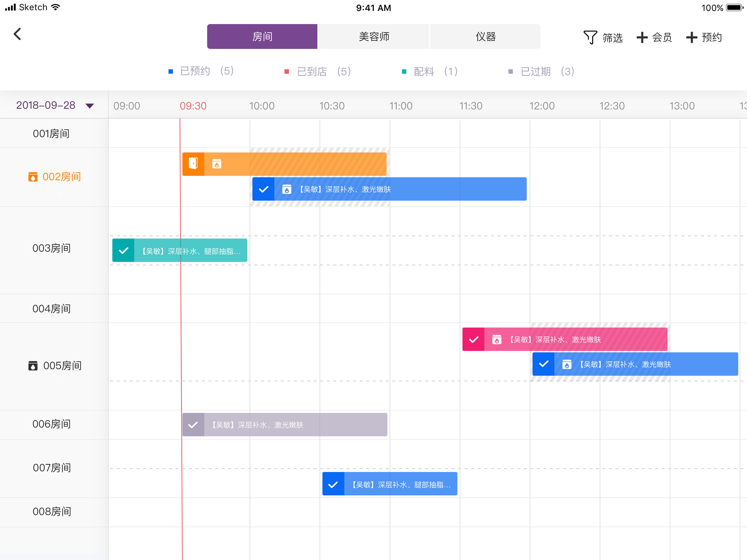Tap the jar icon on the pink booking
This screenshot has height=560, width=747.
[497, 339]
